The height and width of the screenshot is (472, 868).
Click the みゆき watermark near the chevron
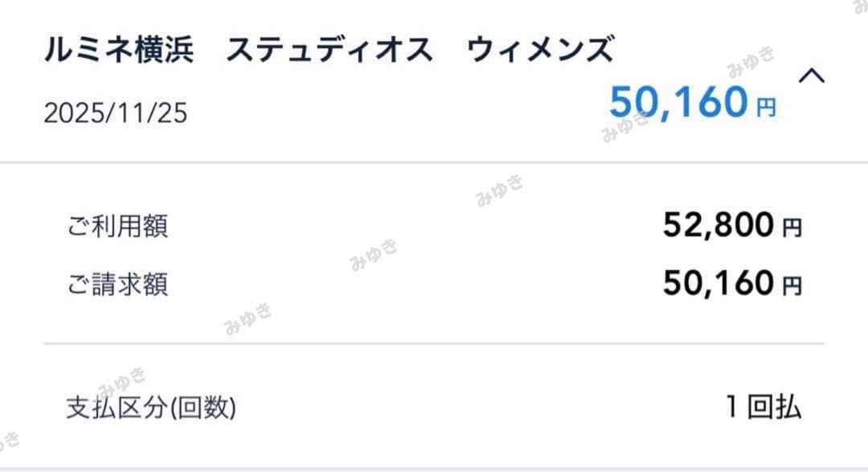751,60
